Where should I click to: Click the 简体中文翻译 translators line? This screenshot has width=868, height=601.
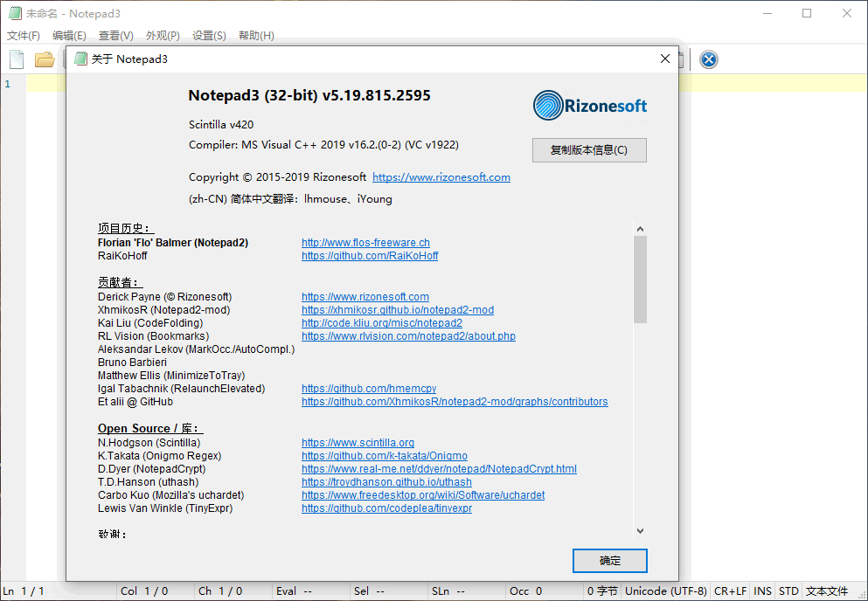click(x=290, y=198)
